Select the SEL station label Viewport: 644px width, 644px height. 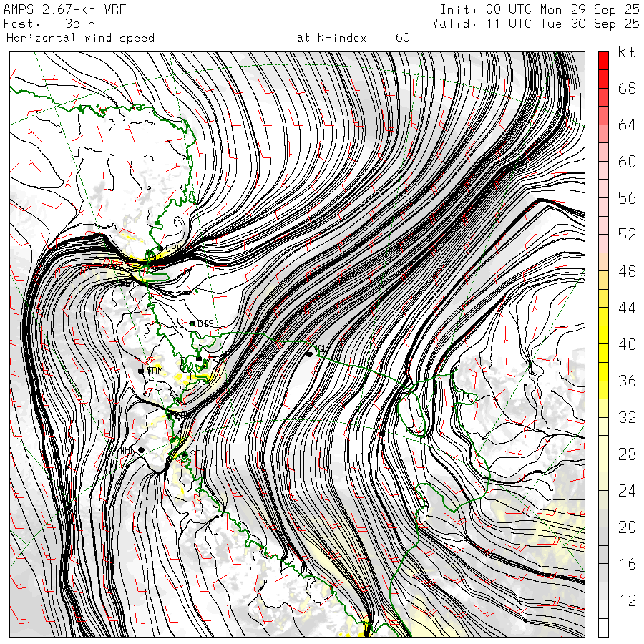[198, 454]
